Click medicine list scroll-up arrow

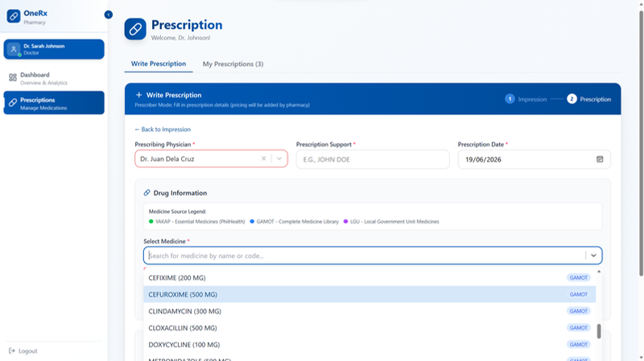coord(599,272)
